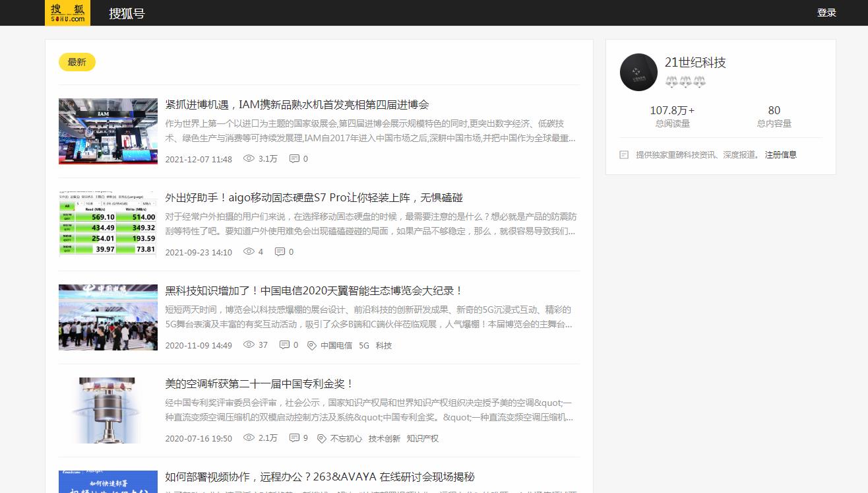This screenshot has width=868, height=493.
Task: Open the 搜狐号 header link
Action: pos(127,13)
